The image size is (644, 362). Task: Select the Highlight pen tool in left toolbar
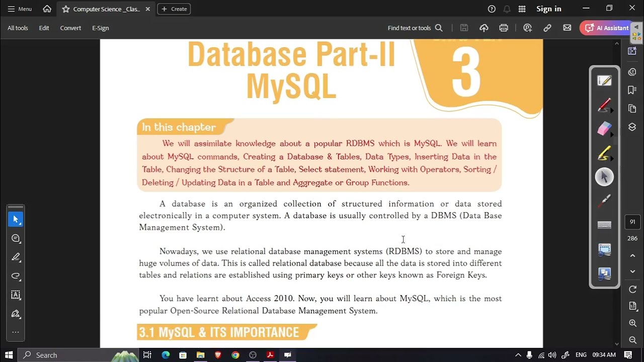pyautogui.click(x=16, y=257)
